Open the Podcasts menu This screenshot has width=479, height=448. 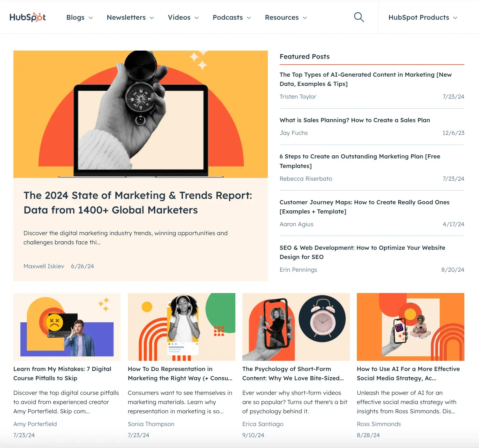[232, 17]
